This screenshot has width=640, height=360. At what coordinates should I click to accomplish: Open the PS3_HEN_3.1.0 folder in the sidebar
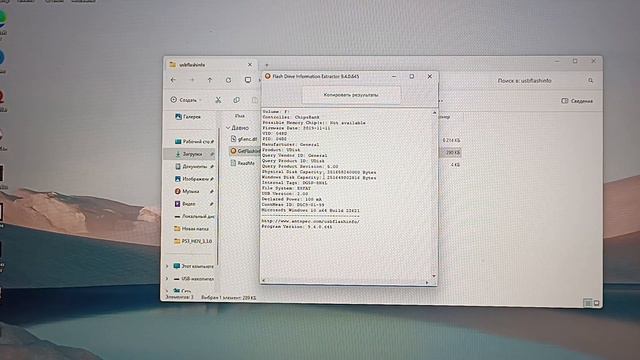[x=193, y=241]
